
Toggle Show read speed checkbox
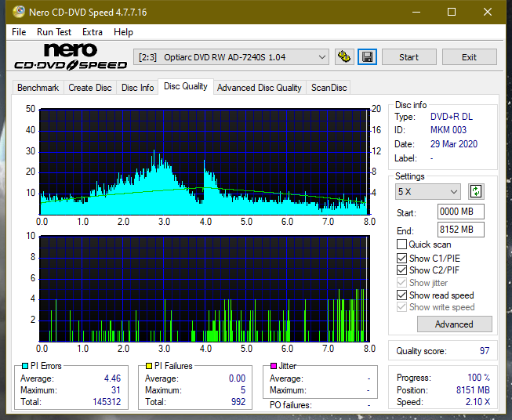[401, 295]
